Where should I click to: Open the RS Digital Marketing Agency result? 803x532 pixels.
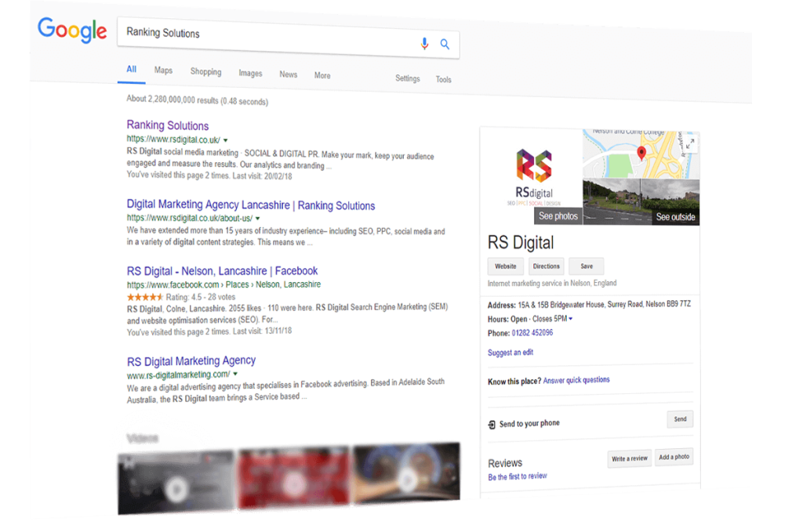191,361
